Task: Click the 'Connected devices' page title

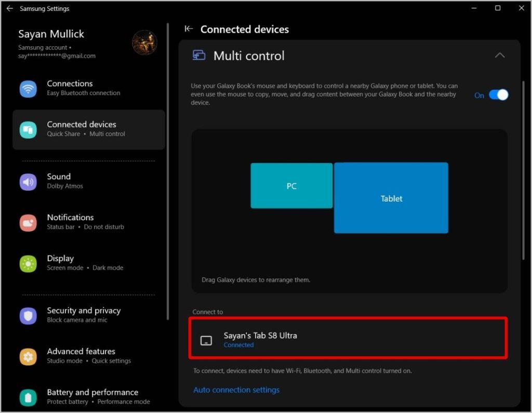Action: [x=245, y=29]
